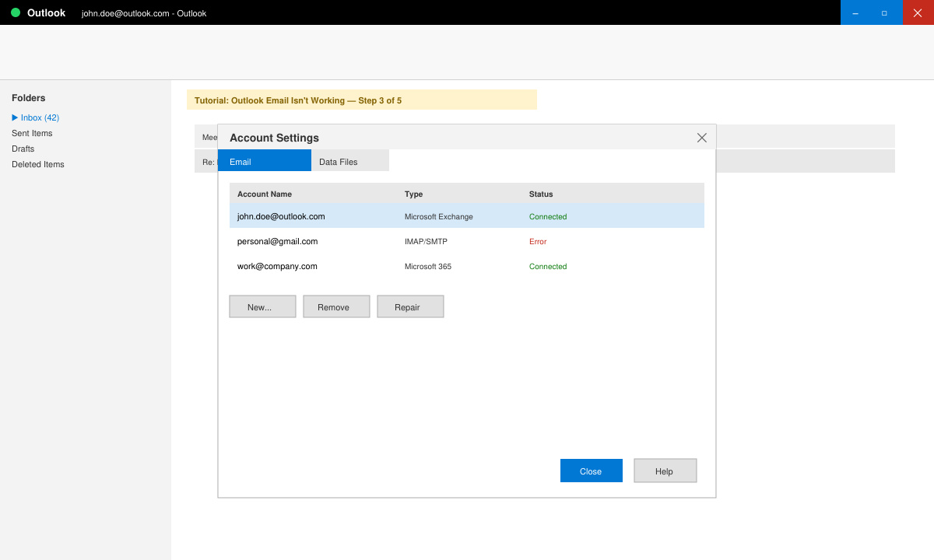This screenshot has height=560, width=934.
Task: Select the john.doe@outlook.com account row
Action: tap(467, 216)
